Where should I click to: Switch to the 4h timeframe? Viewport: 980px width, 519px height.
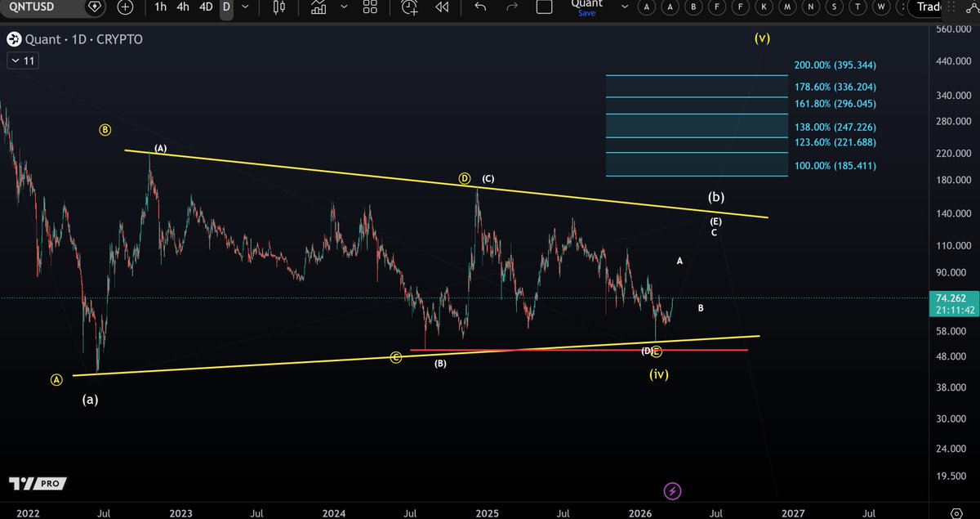coord(183,7)
